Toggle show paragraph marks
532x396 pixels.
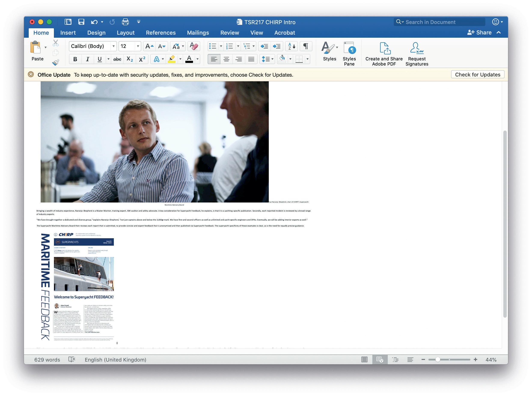306,46
